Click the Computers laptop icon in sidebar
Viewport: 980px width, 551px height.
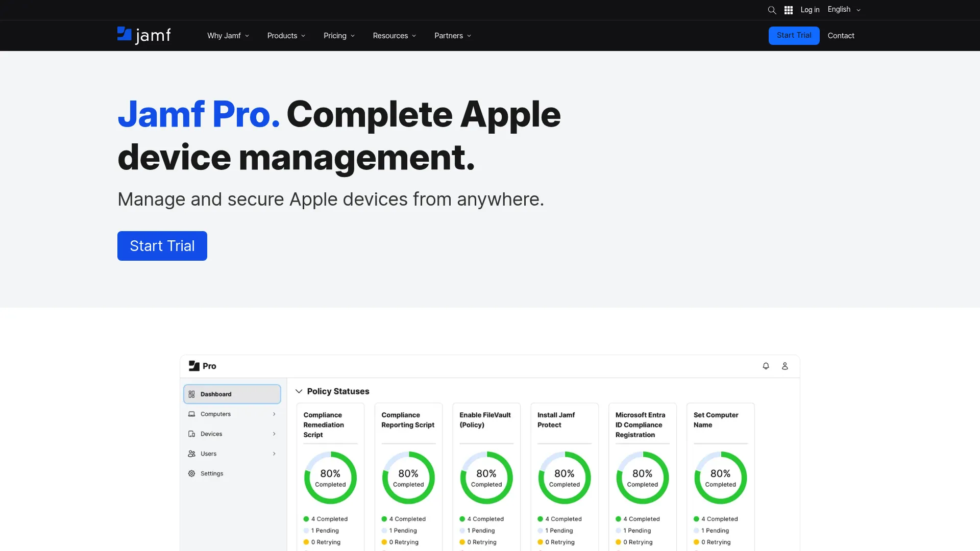point(192,414)
